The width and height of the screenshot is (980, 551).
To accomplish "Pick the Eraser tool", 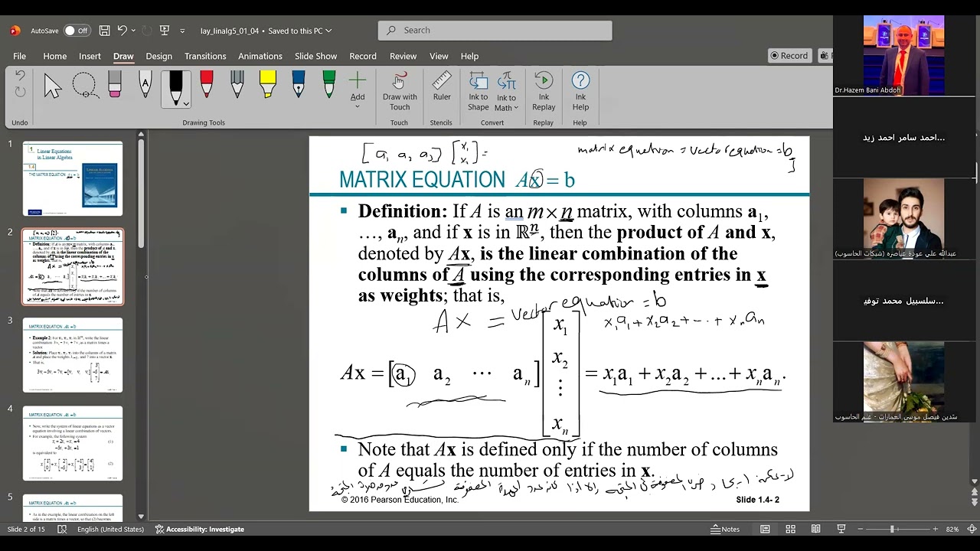I will tap(115, 85).
